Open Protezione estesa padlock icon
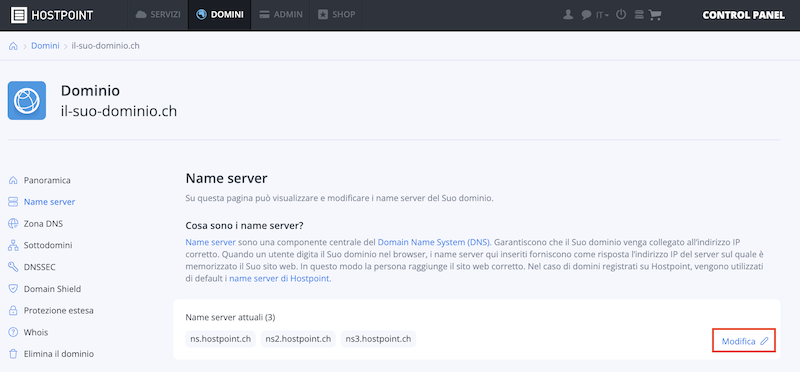The height and width of the screenshot is (372, 800). pos(13,310)
